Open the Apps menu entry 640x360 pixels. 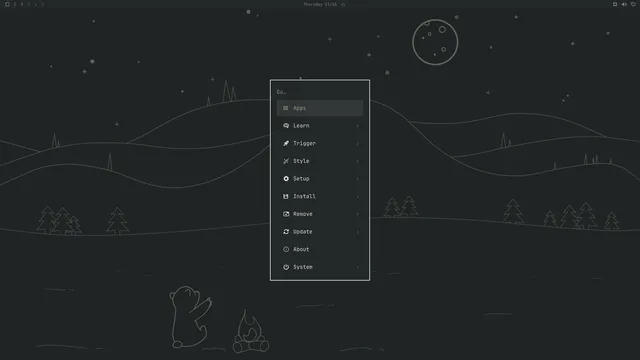(320, 108)
